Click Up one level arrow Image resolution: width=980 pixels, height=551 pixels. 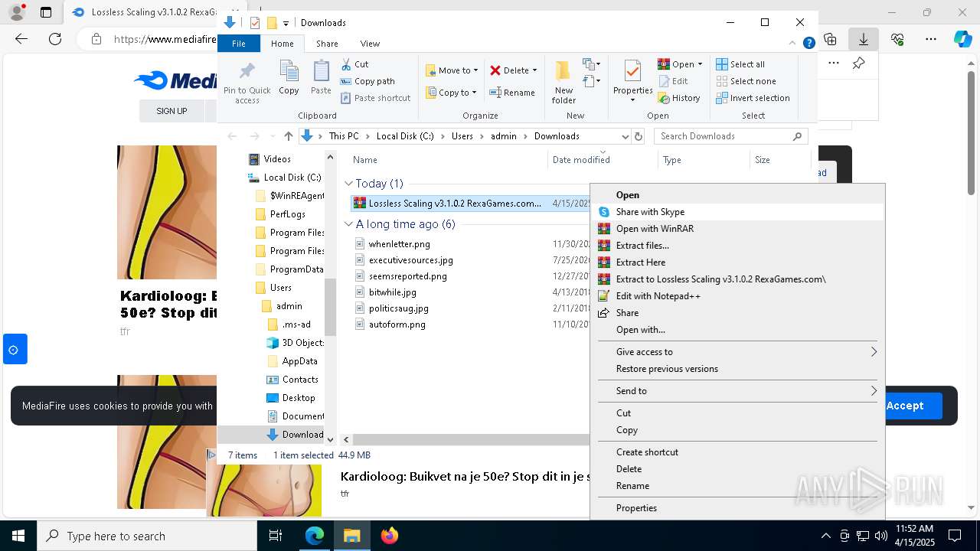click(288, 136)
